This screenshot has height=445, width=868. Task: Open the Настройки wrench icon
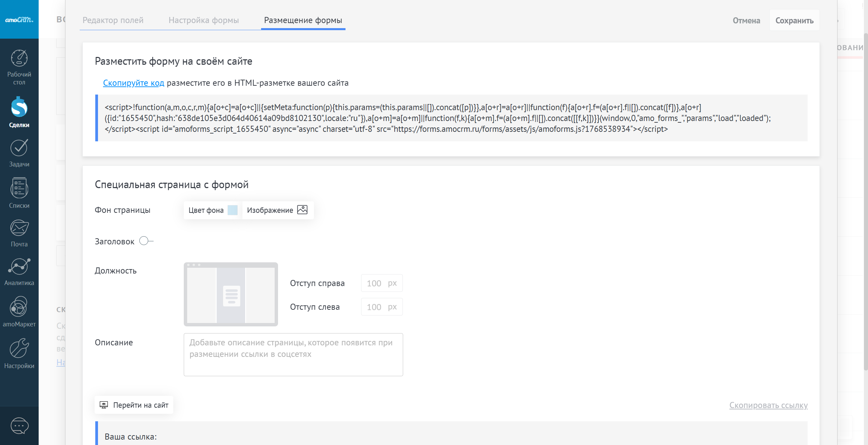[19, 348]
